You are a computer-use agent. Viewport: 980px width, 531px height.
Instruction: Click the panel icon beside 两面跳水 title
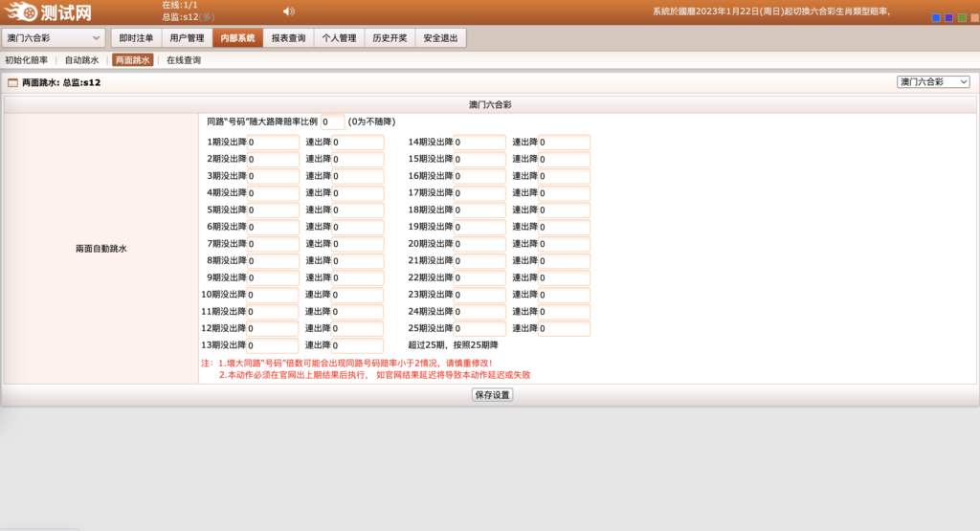click(12, 83)
